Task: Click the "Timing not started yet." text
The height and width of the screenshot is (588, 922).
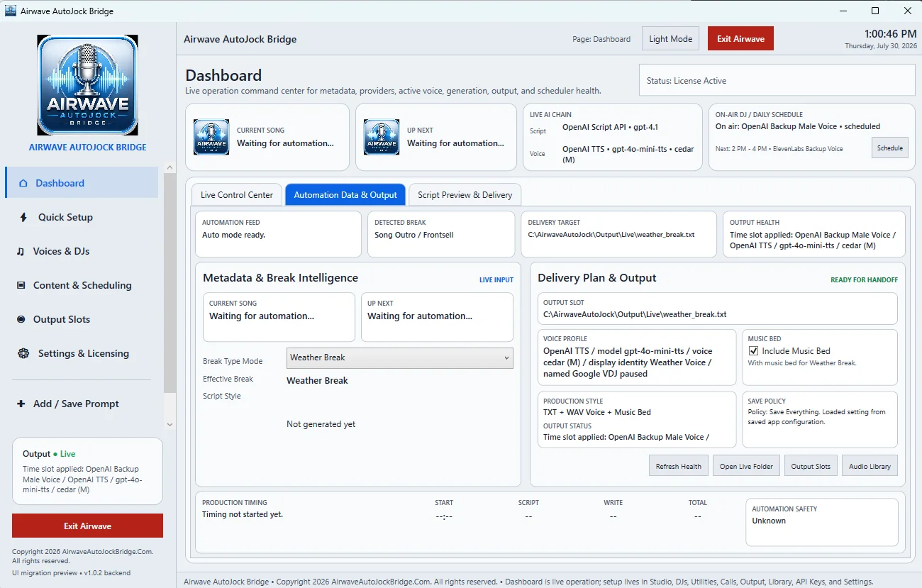Action: (x=243, y=514)
